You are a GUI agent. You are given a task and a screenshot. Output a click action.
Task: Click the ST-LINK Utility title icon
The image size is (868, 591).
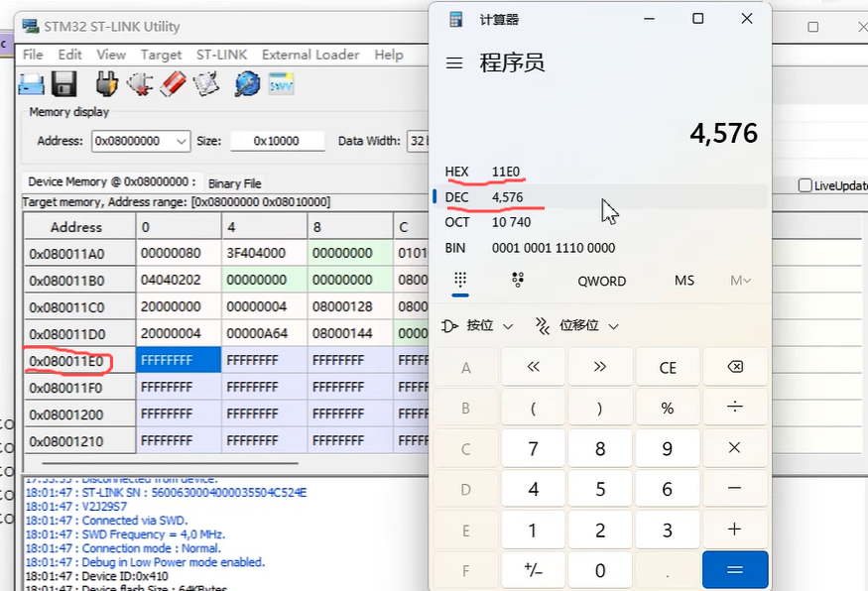(31, 26)
